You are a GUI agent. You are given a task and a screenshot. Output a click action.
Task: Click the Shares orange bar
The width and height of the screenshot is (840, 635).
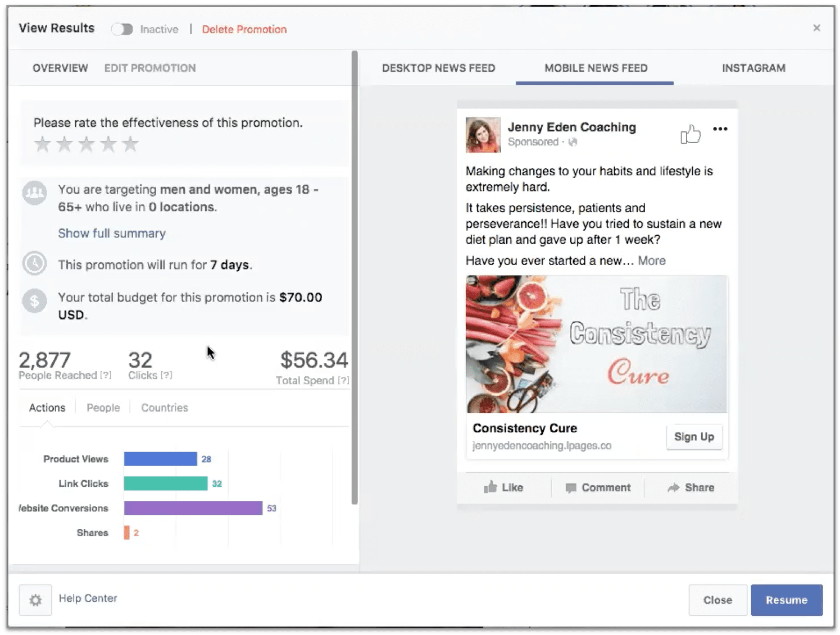click(x=127, y=533)
